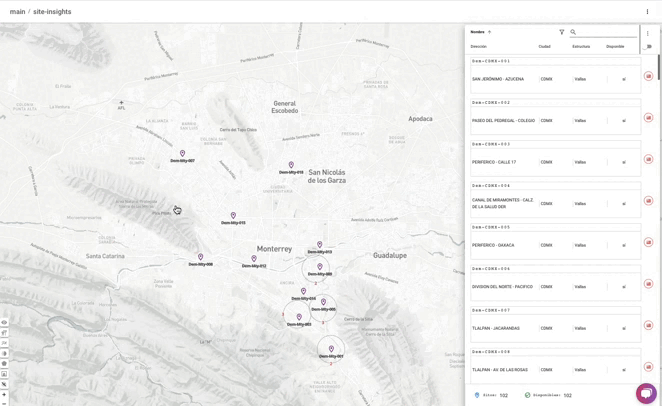Sort by Nombre using the arrow

coord(489,32)
